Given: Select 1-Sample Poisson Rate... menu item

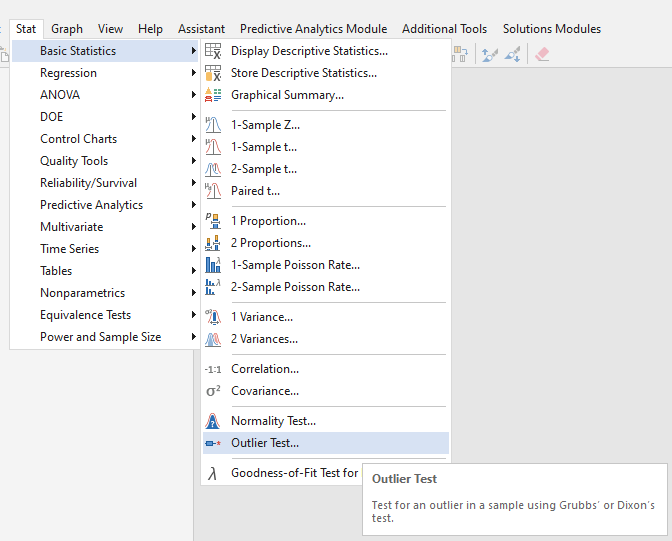Looking at the screenshot, I should click(x=326, y=265).
